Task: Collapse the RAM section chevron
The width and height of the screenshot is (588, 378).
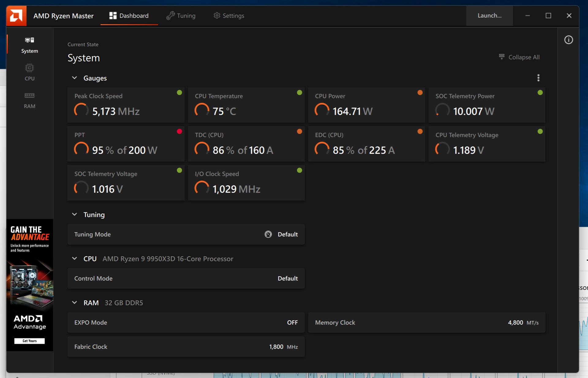Action: (x=74, y=303)
